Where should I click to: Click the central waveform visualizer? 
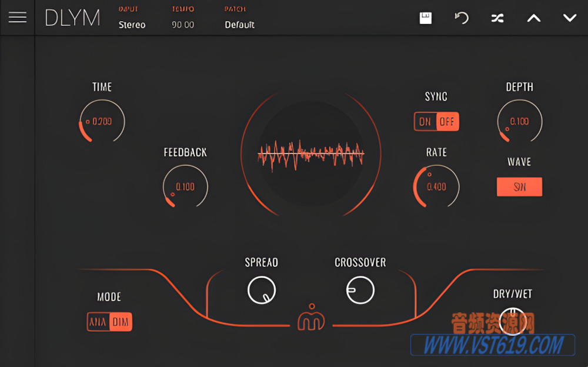click(311, 155)
